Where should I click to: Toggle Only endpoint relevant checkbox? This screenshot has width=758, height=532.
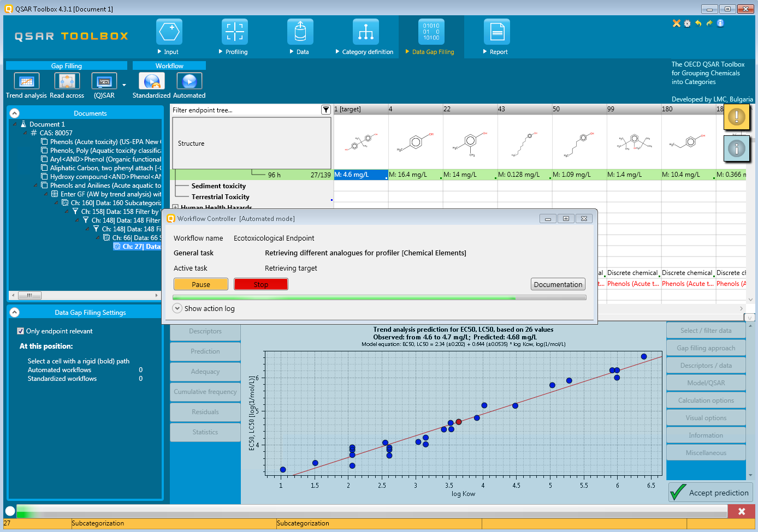click(x=21, y=331)
